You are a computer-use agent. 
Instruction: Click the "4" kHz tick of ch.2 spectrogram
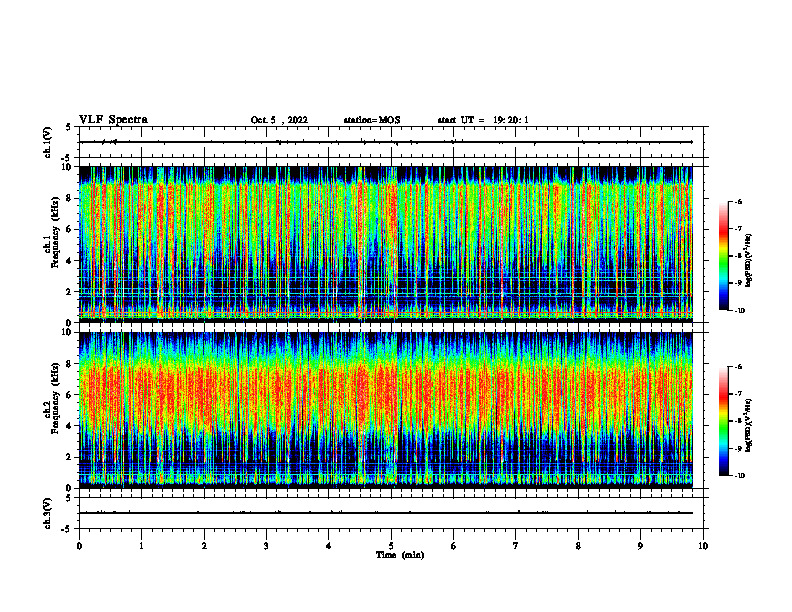point(70,426)
